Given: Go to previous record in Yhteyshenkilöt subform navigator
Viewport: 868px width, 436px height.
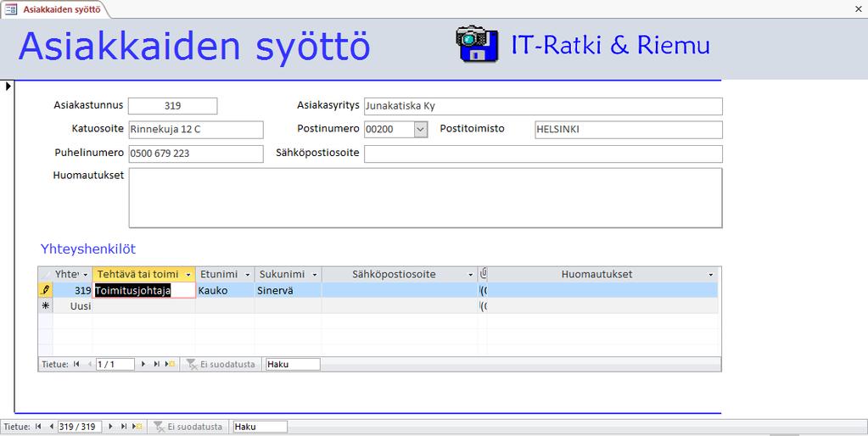Looking at the screenshot, I should pyautogui.click(x=90, y=364).
